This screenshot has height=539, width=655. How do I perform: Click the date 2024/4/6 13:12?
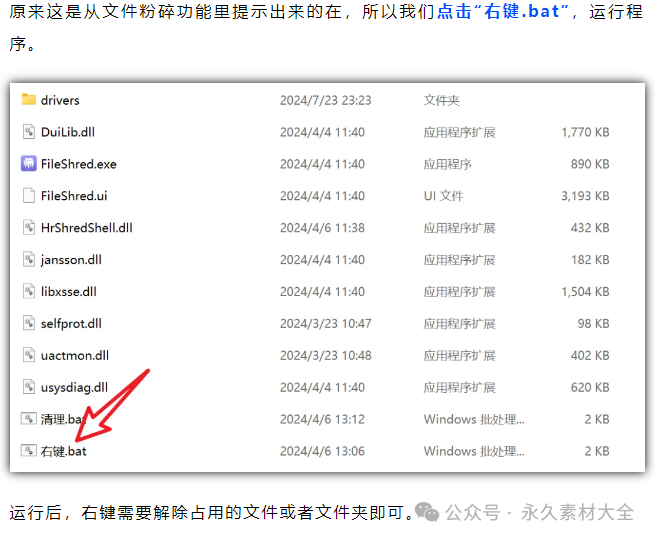pyautogui.click(x=322, y=419)
